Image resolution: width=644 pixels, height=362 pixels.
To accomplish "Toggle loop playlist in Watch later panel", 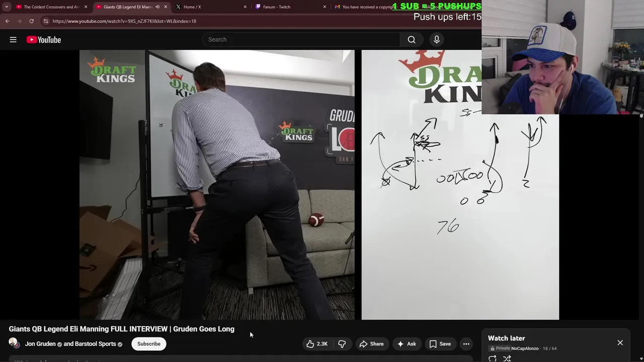I will (x=493, y=358).
